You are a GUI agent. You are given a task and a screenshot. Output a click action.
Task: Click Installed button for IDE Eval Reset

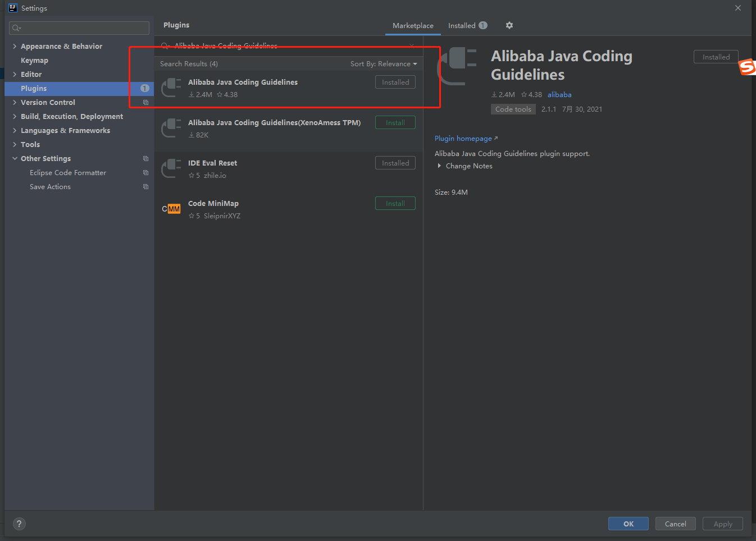(395, 163)
